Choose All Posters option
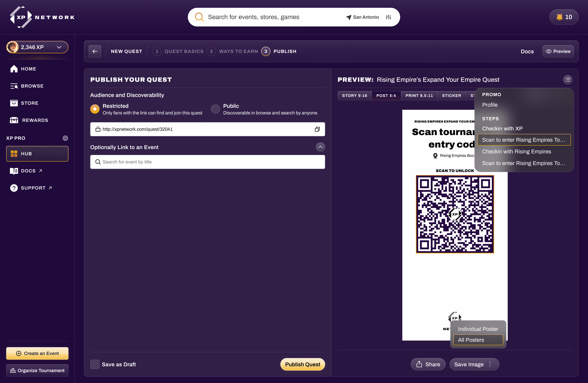This screenshot has height=383, width=588. click(478, 340)
